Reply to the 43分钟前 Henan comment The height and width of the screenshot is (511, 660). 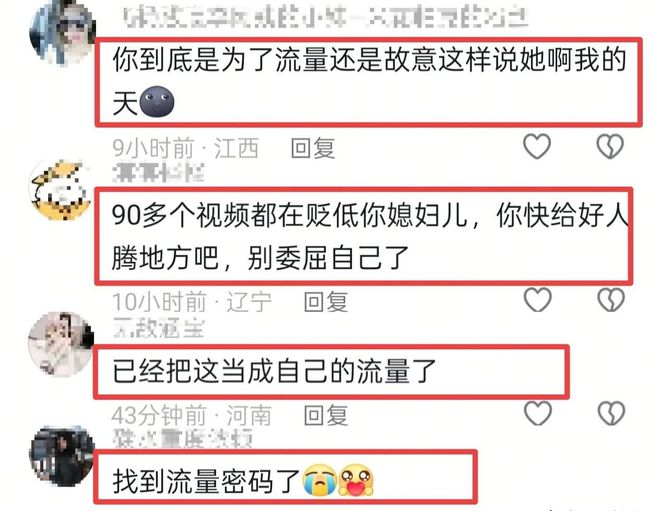[x=326, y=415]
